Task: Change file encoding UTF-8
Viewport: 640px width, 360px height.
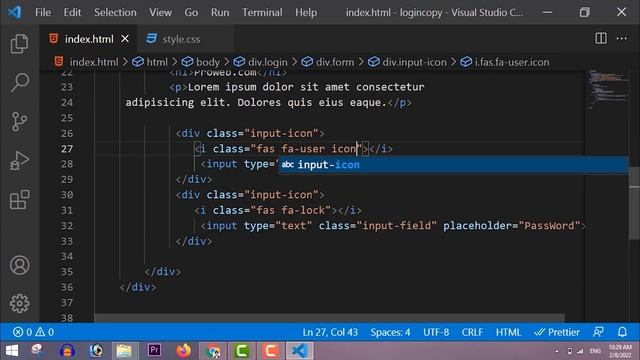Action: tap(436, 332)
